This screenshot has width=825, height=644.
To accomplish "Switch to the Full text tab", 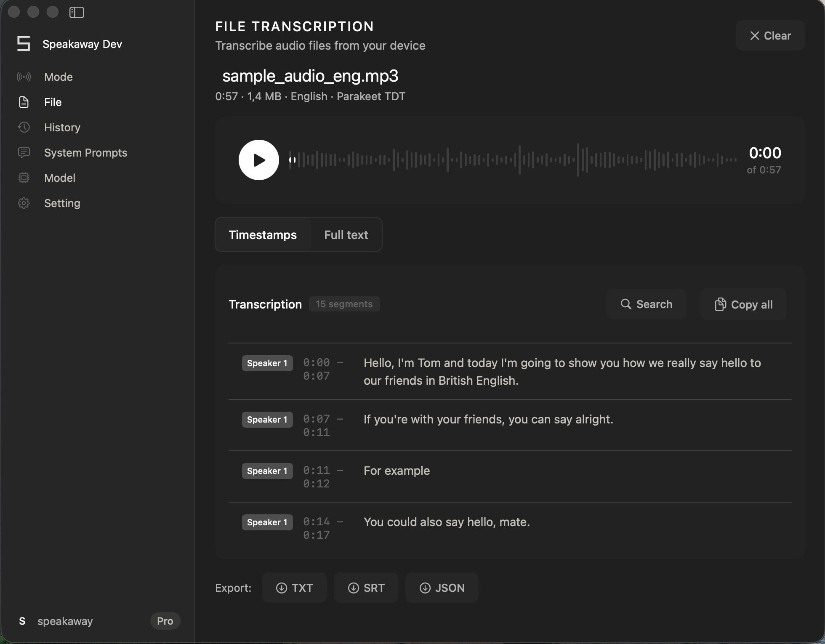I will pyautogui.click(x=346, y=235).
